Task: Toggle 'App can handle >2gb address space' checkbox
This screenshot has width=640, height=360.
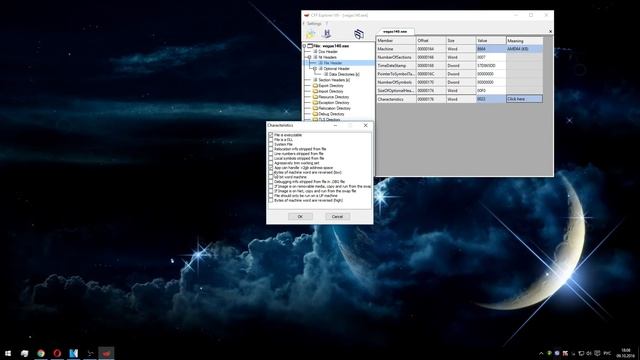Action: tap(271, 168)
